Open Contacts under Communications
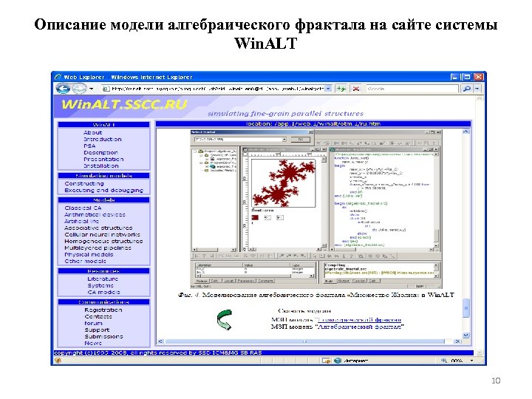Screen dimensions: 532x399 coord(98,316)
